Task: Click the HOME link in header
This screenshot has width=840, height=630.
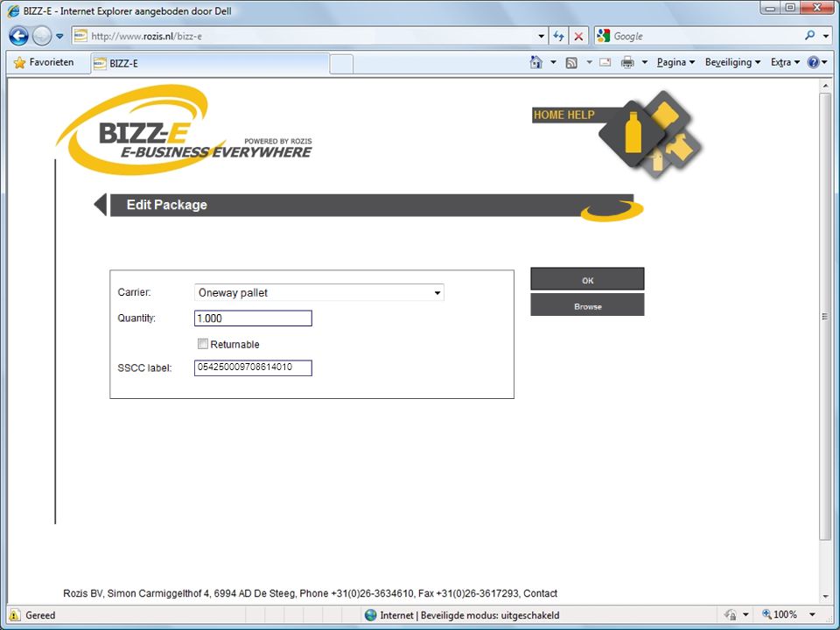Action: click(549, 115)
